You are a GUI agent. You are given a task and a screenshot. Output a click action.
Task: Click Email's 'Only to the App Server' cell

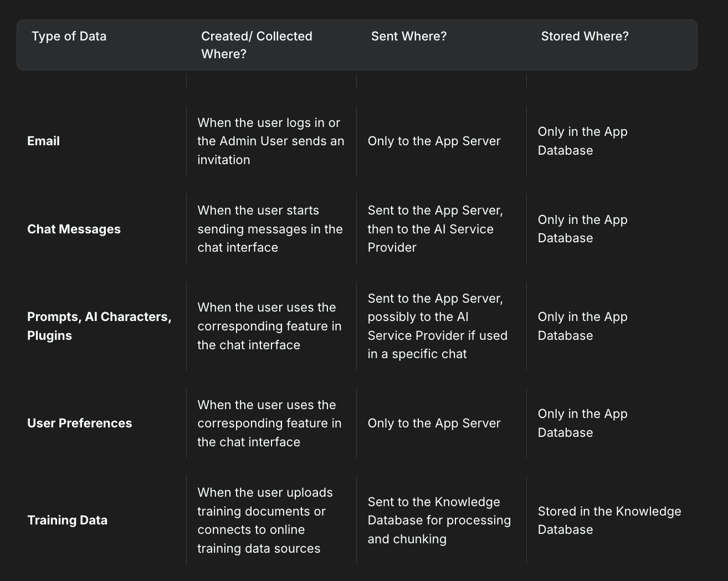[434, 141]
